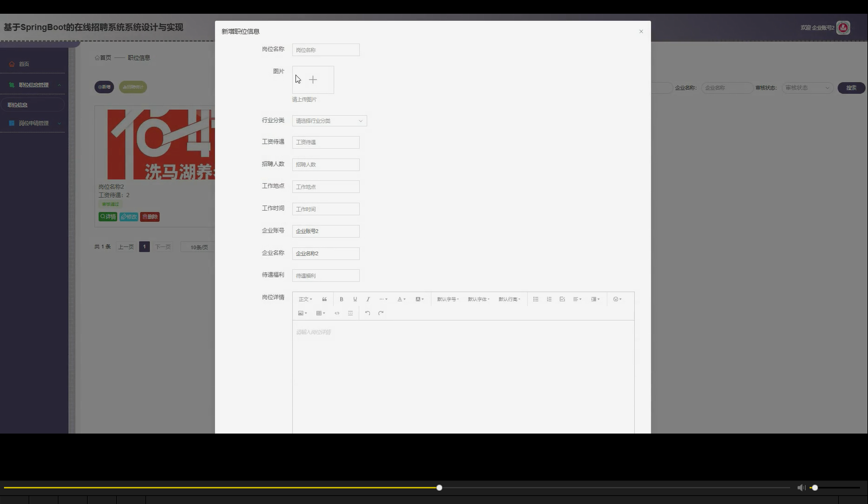Image resolution: width=868 pixels, height=504 pixels.
Task: Insert a bulleted list in editor
Action: click(x=536, y=299)
